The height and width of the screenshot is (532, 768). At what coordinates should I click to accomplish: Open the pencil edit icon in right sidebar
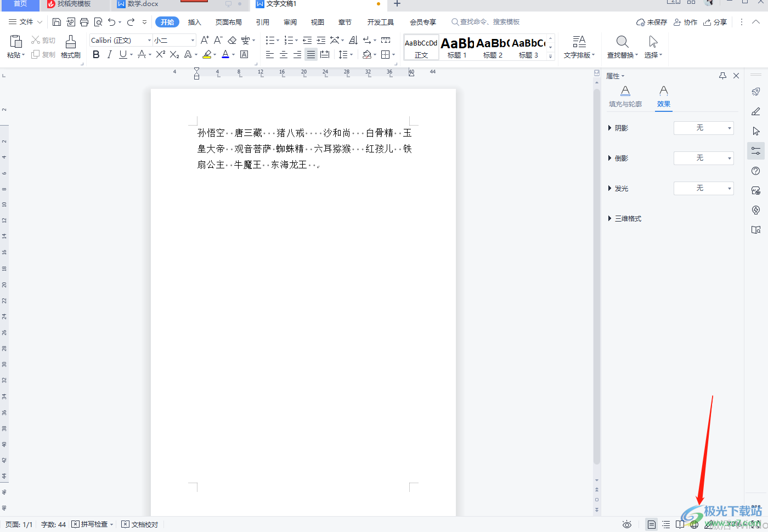[x=756, y=111]
